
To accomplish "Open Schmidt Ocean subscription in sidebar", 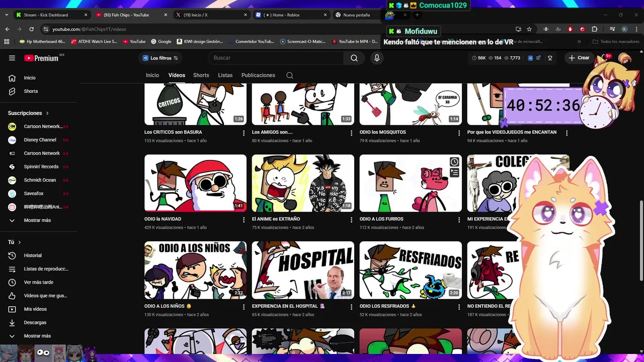I will 39,180.
